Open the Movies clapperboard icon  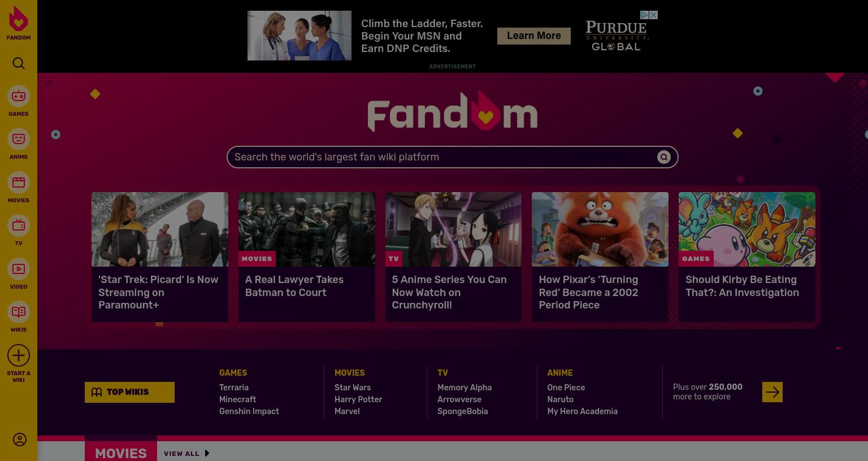pyautogui.click(x=19, y=182)
